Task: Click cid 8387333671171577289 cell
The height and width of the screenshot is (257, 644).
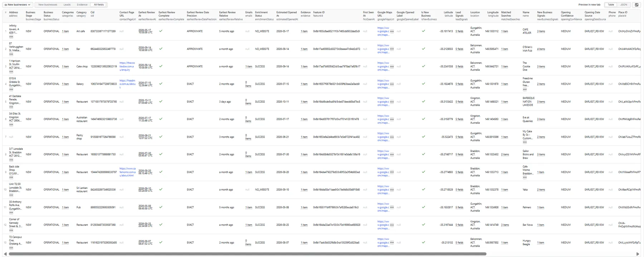Action: click(103, 31)
